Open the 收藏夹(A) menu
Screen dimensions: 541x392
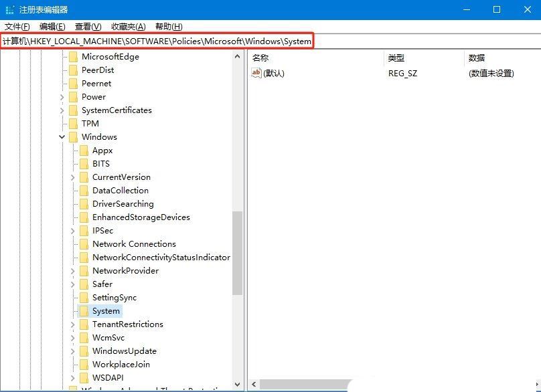pyautogui.click(x=129, y=27)
